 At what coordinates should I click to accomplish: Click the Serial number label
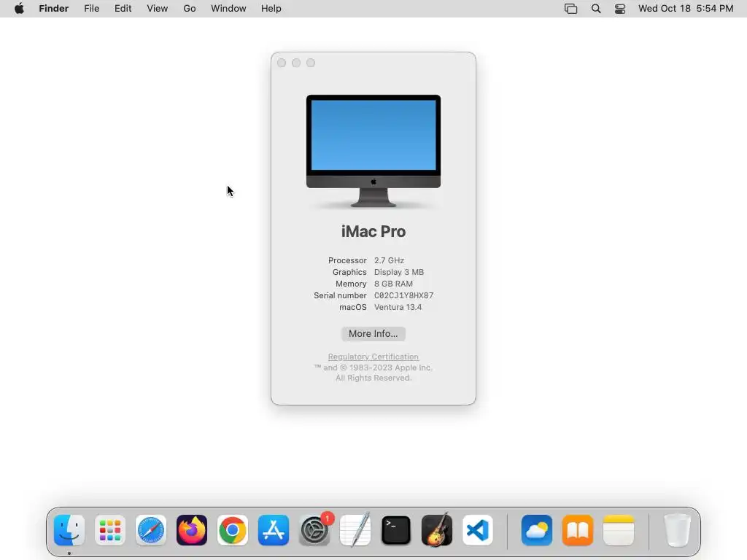340,295
